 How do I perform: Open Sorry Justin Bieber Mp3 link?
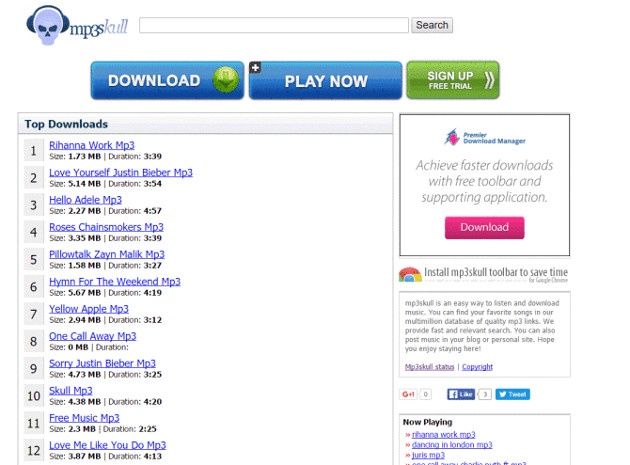[x=102, y=363]
